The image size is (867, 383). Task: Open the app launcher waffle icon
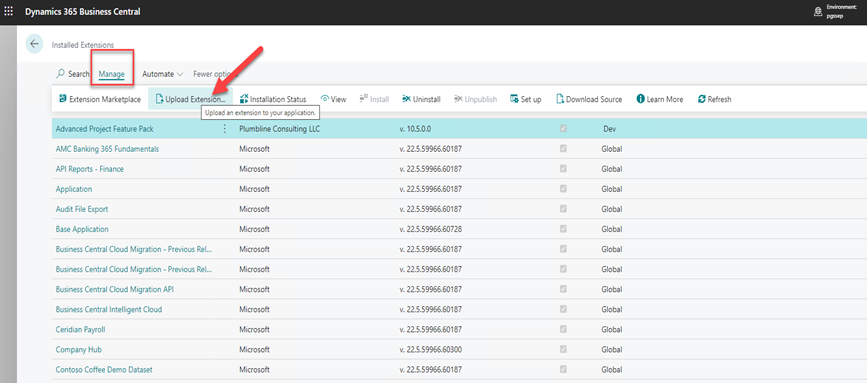click(8, 11)
